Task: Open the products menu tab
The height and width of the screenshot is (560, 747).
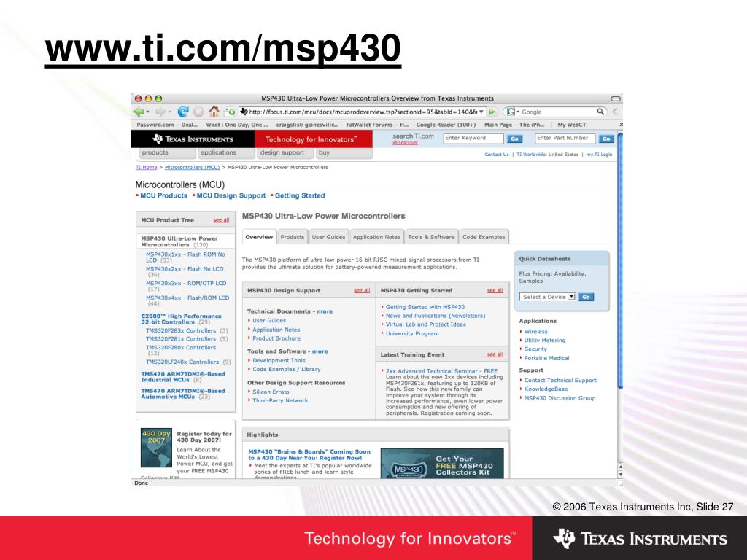Action: (168, 153)
